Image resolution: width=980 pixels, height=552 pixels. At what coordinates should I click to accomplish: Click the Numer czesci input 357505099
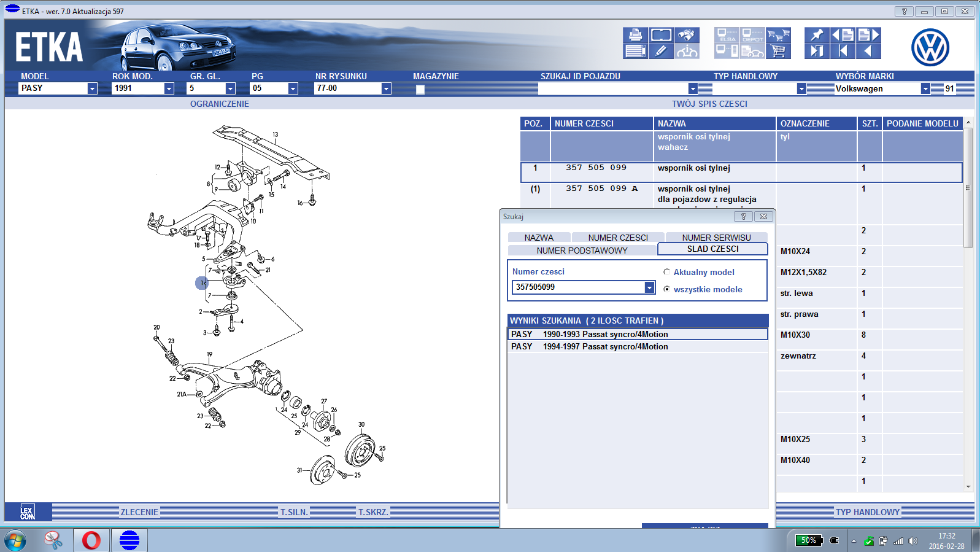pos(578,287)
